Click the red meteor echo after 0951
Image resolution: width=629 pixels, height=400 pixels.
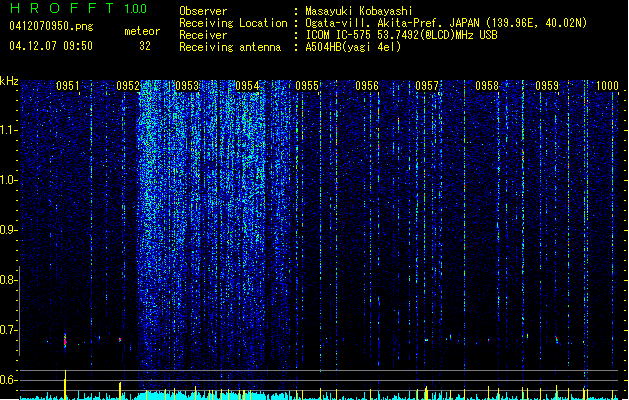tap(65, 341)
